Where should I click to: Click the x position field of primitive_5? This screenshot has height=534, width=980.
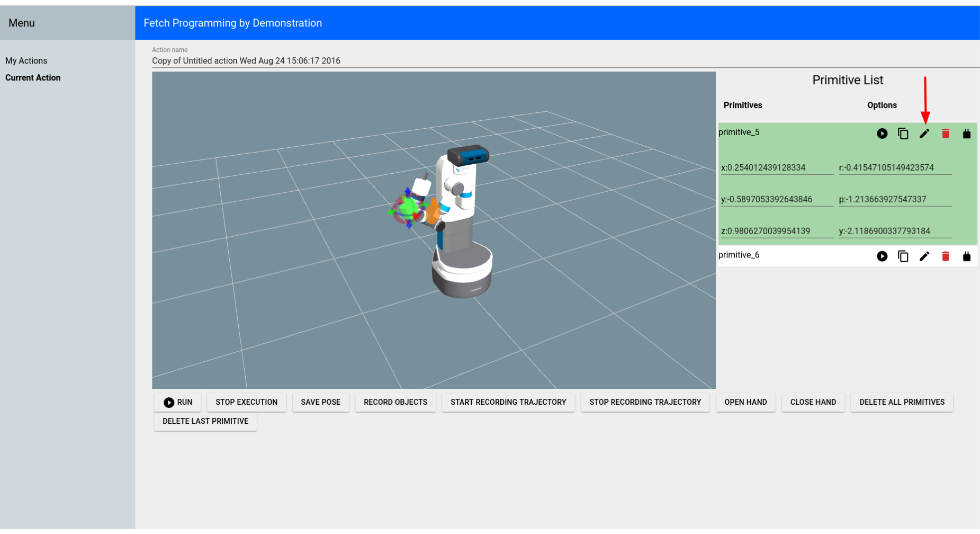coord(776,168)
